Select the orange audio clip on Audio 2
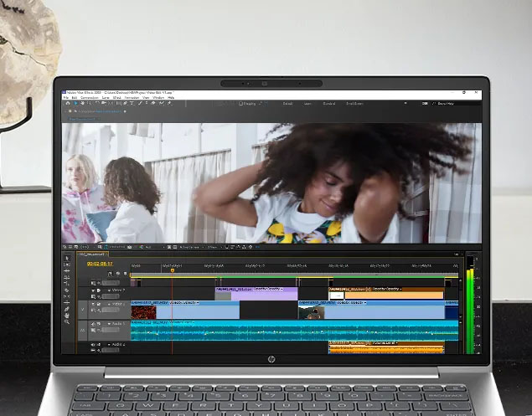Screen dimensions: 532x416 point(386,347)
